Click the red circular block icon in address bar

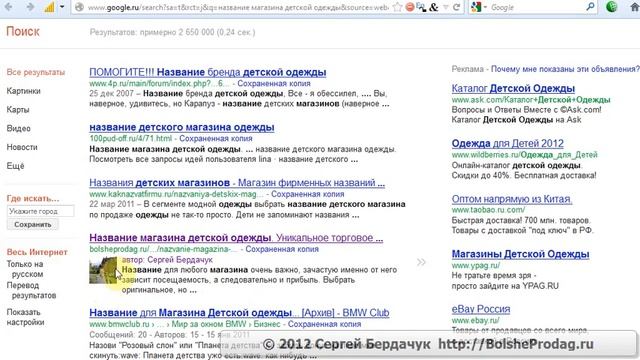410,7
